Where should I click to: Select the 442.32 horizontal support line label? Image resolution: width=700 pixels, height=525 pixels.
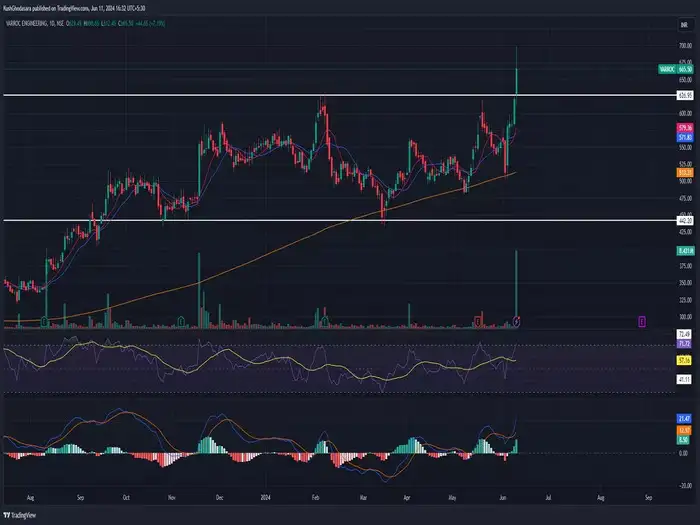(686, 220)
